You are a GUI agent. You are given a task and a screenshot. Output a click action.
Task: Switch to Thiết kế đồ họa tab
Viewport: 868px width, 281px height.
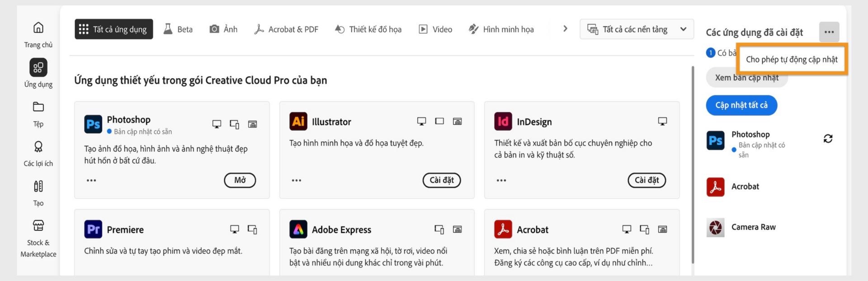click(368, 29)
